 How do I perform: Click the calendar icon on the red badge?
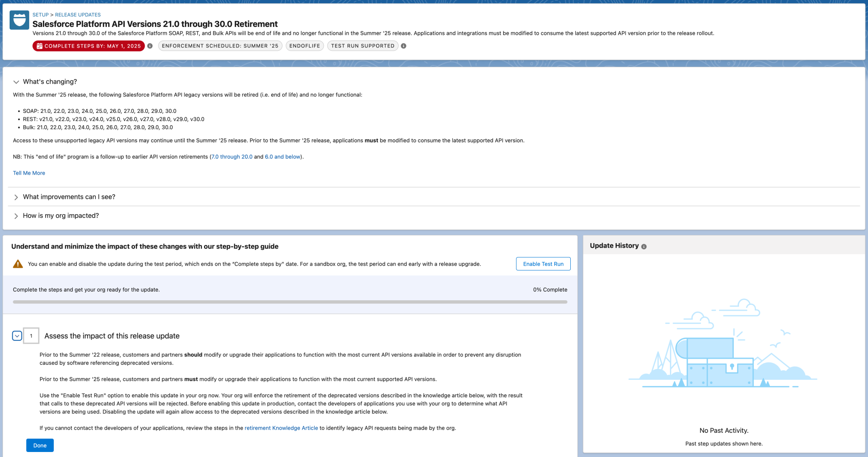point(40,46)
